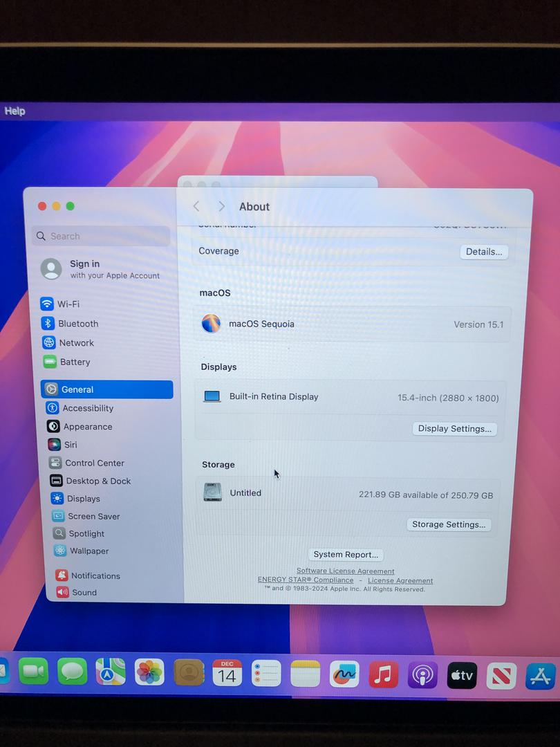
Task: Launch Photos from the Dock
Action: pyautogui.click(x=149, y=672)
